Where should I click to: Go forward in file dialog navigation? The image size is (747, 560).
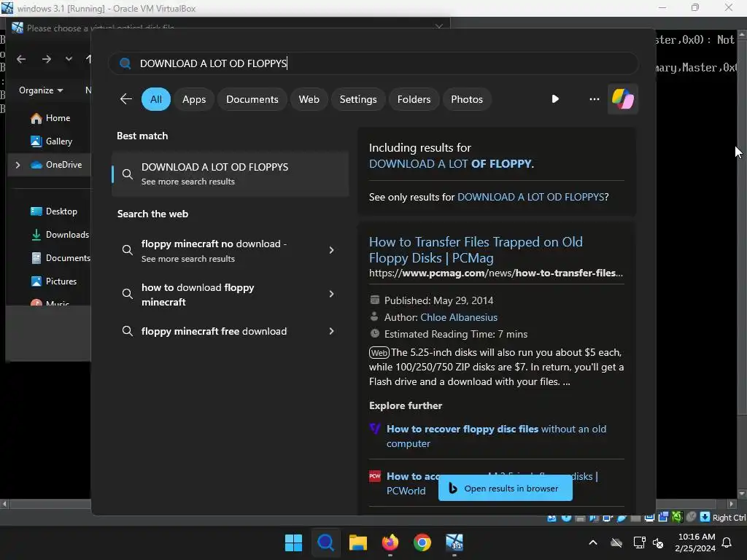pos(46,59)
